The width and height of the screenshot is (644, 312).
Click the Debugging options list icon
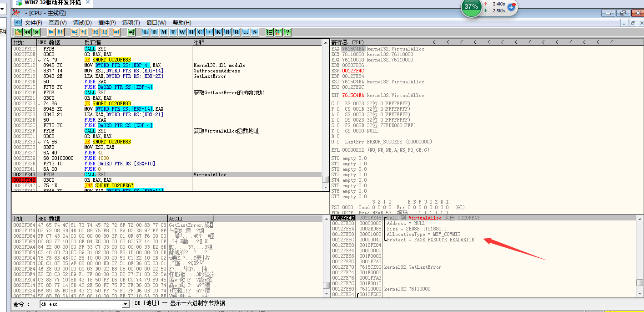[269, 32]
